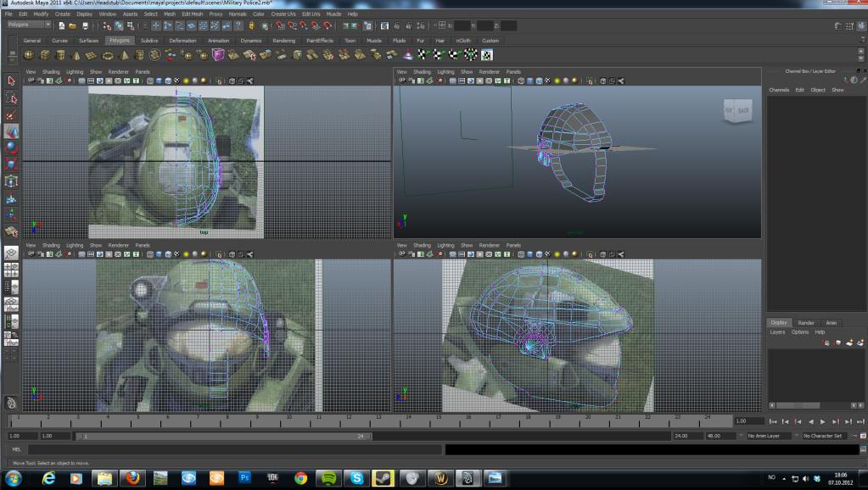This screenshot has width=868, height=490.
Task: Open the No Anim Layer dropdown
Action: coord(770,436)
